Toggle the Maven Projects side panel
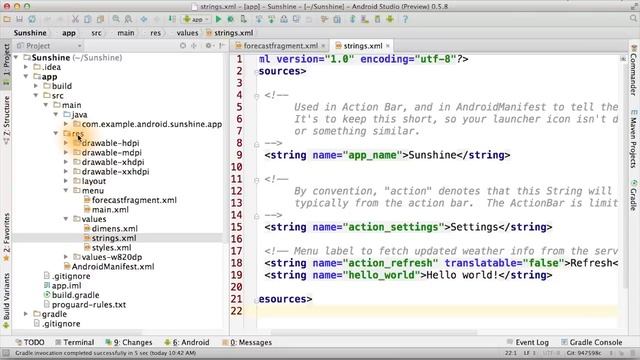640x360 pixels. 633,139
